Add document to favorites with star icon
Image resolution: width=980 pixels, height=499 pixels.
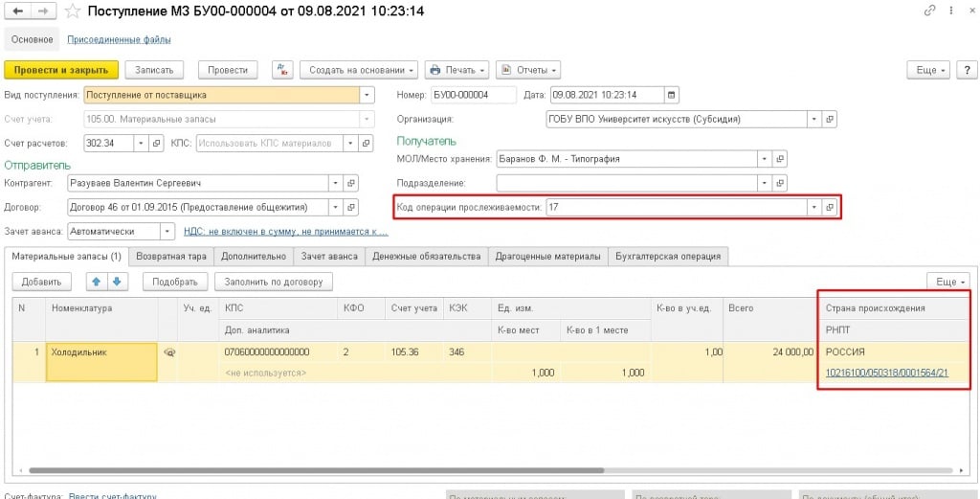point(71,11)
